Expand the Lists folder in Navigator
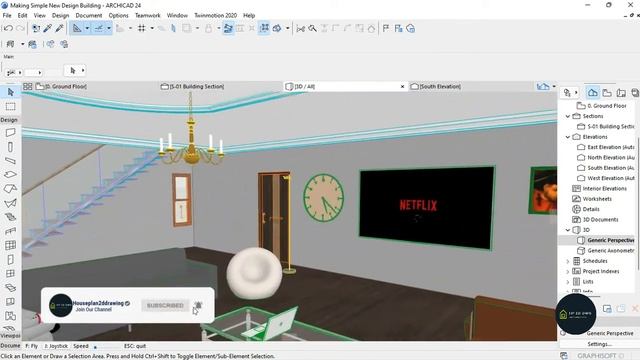The image size is (640, 360). point(568,282)
